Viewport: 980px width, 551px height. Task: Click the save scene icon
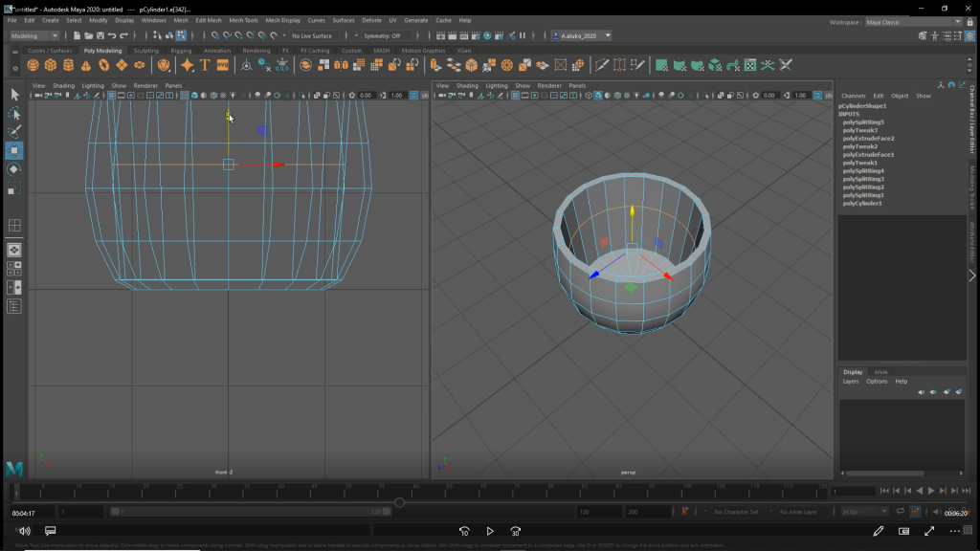[100, 35]
